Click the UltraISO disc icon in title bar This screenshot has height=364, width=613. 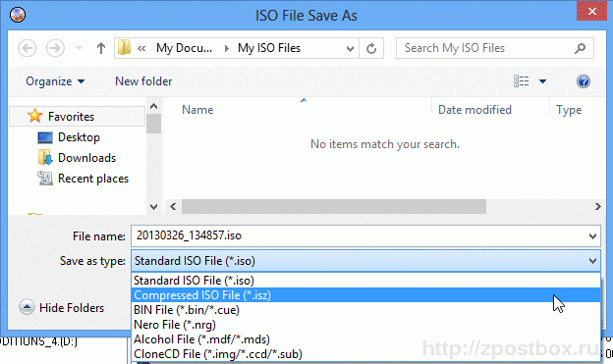(x=18, y=16)
